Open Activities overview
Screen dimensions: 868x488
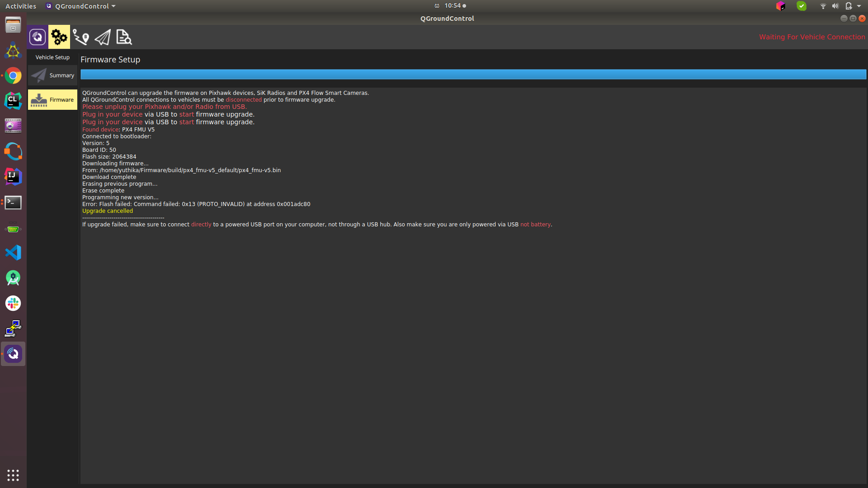(x=21, y=6)
